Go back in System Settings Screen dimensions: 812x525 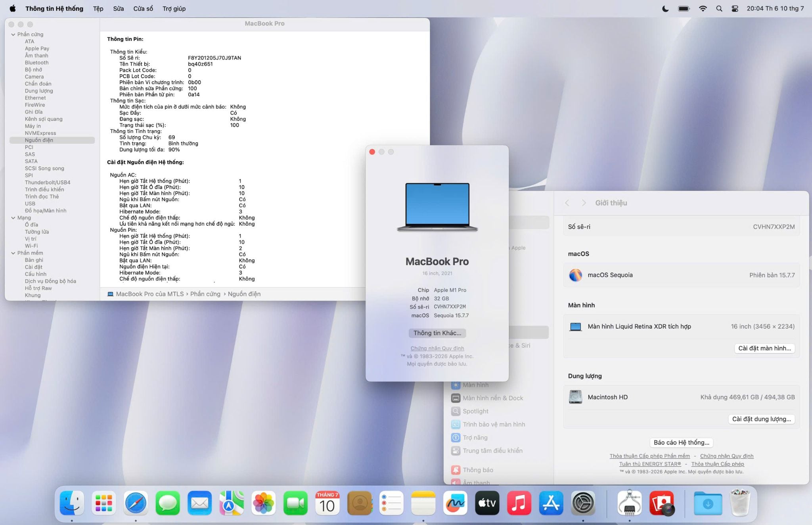coord(567,203)
